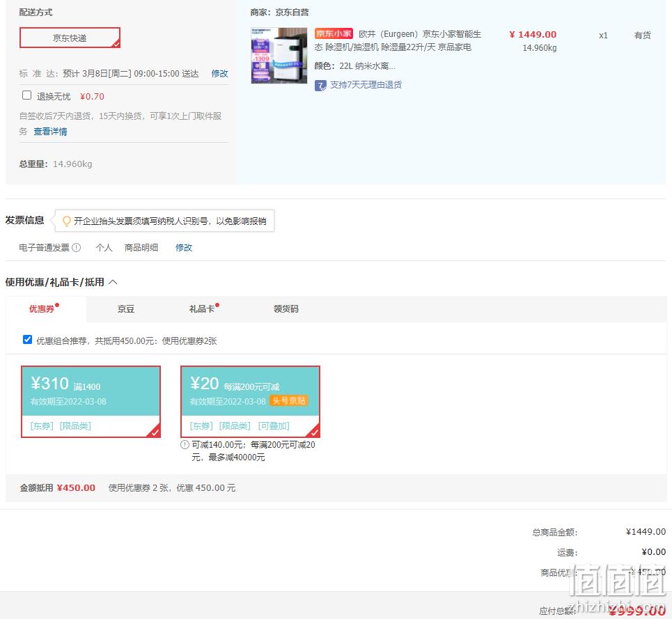Click the 颜色: 22L 纳米水离 option text
This screenshot has height=619, width=672.
pyautogui.click(x=355, y=66)
